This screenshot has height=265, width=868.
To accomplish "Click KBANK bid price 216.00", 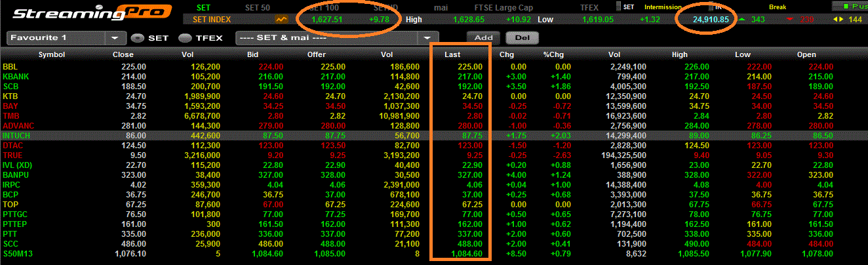I will (271, 77).
